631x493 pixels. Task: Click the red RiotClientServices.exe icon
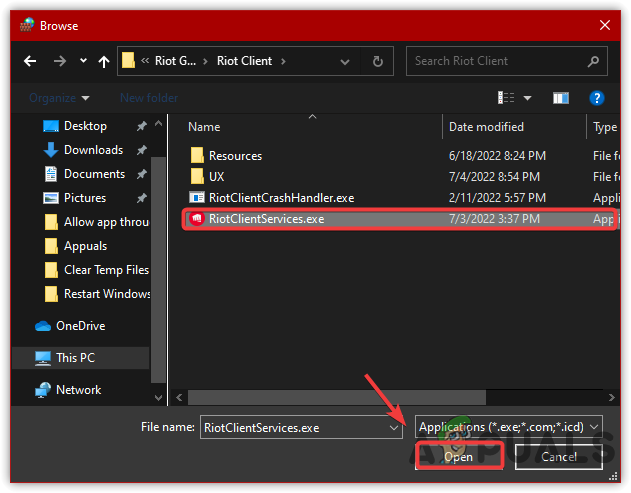click(x=197, y=219)
